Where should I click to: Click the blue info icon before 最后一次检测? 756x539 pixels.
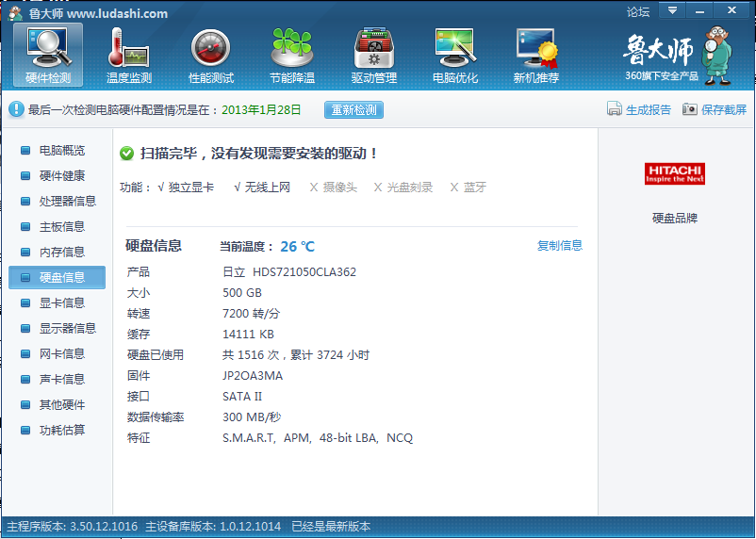pyautogui.click(x=16, y=109)
